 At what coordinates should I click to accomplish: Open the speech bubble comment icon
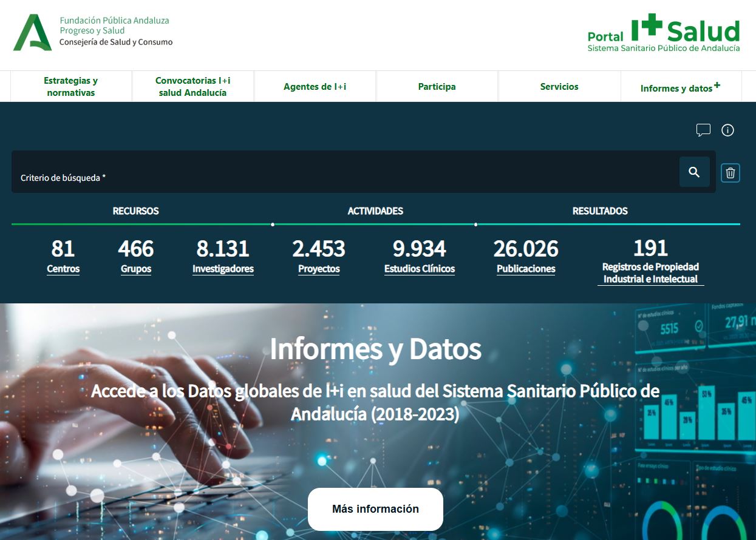(703, 130)
